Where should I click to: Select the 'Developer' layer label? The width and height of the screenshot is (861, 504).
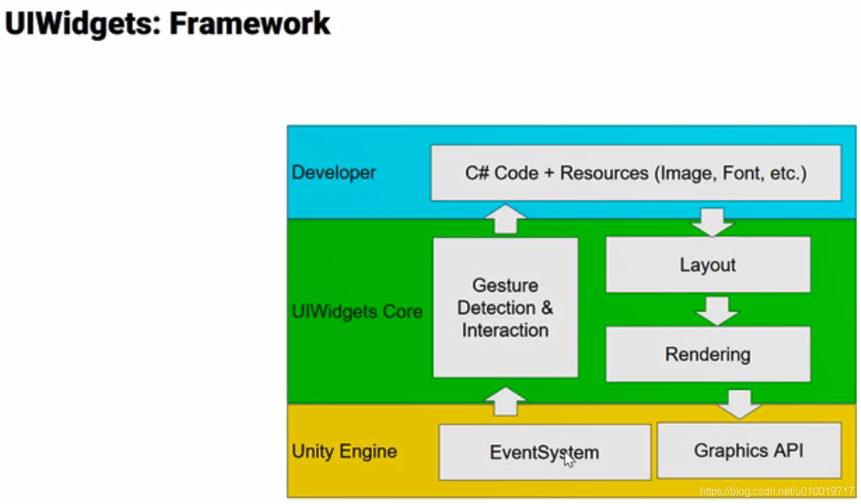(334, 173)
